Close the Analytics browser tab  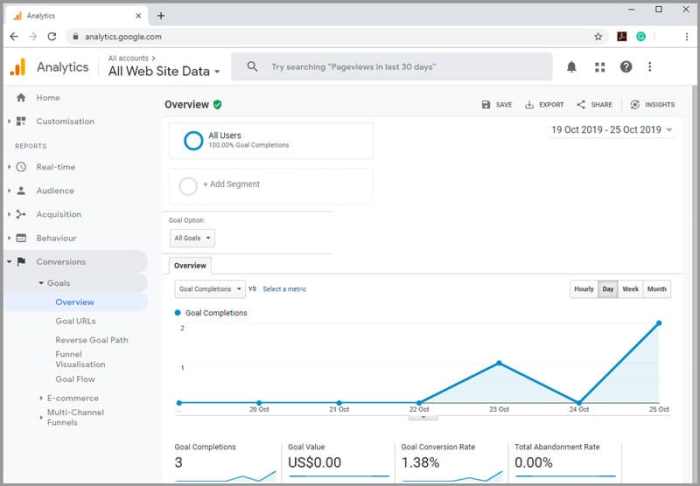click(x=138, y=16)
